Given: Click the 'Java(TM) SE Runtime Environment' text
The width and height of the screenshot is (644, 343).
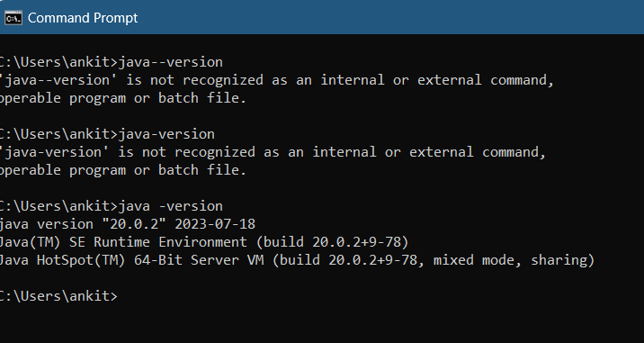Looking at the screenshot, I should (x=123, y=242).
